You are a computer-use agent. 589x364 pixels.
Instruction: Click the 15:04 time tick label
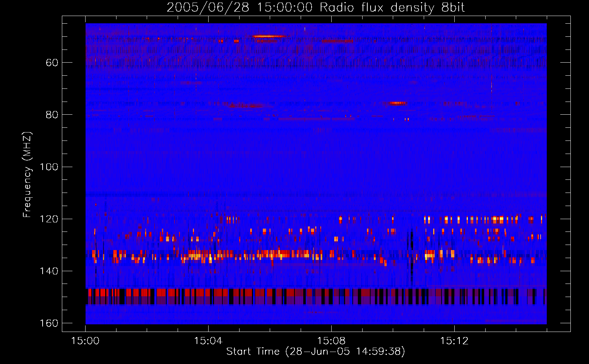tap(208, 341)
